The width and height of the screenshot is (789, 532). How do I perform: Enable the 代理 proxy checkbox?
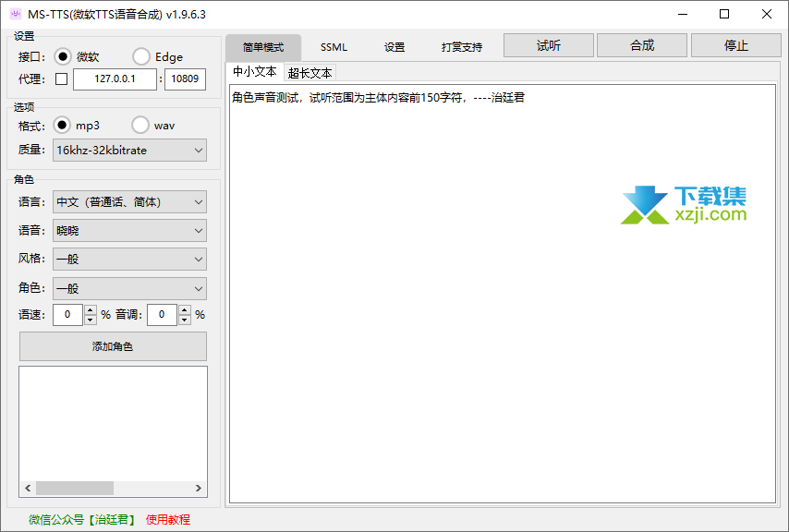(61, 79)
